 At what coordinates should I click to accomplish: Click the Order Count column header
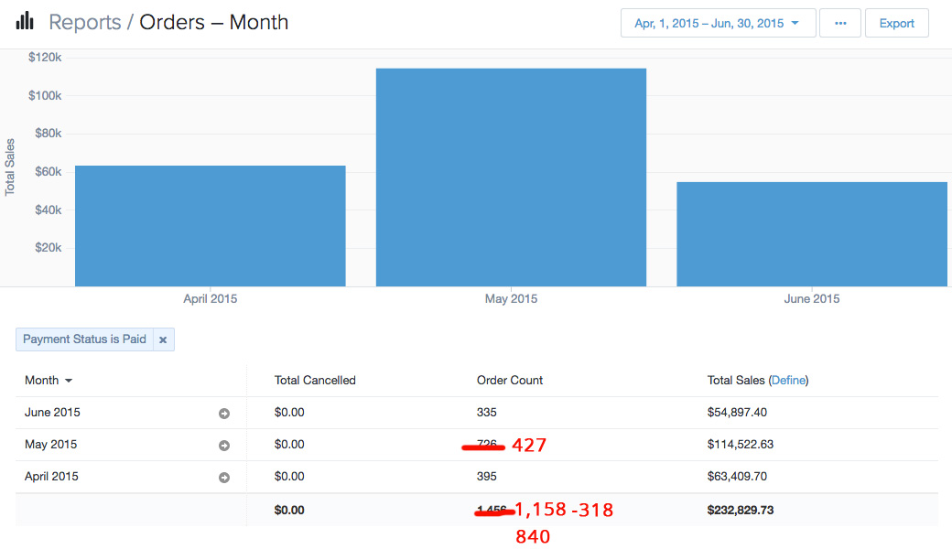[509, 381]
